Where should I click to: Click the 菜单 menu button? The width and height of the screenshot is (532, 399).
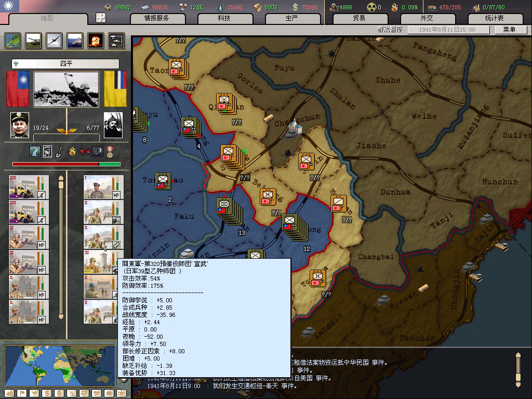510,30
